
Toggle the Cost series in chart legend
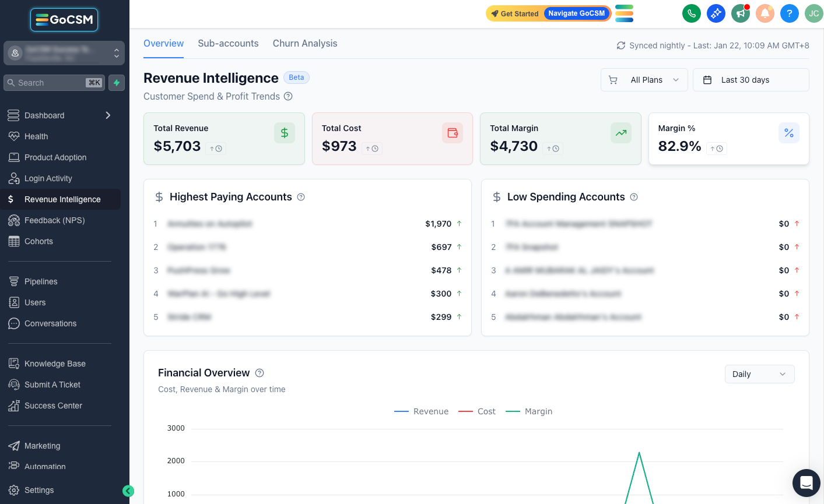click(x=477, y=411)
